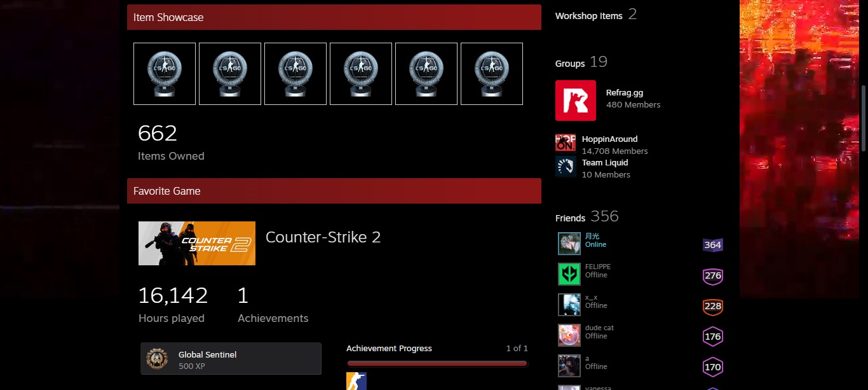Image resolution: width=868 pixels, height=390 pixels.
Task: Open the x_x friend profile
Action: (591, 297)
